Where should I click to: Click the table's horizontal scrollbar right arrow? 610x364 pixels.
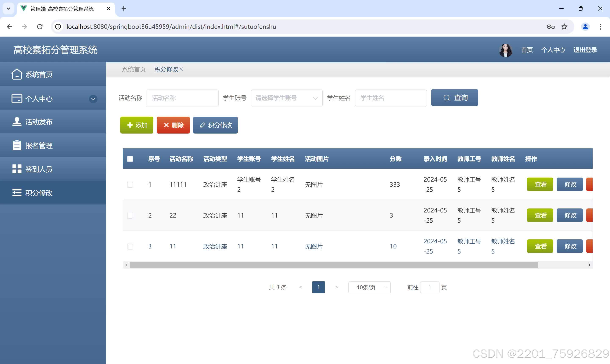589,265
